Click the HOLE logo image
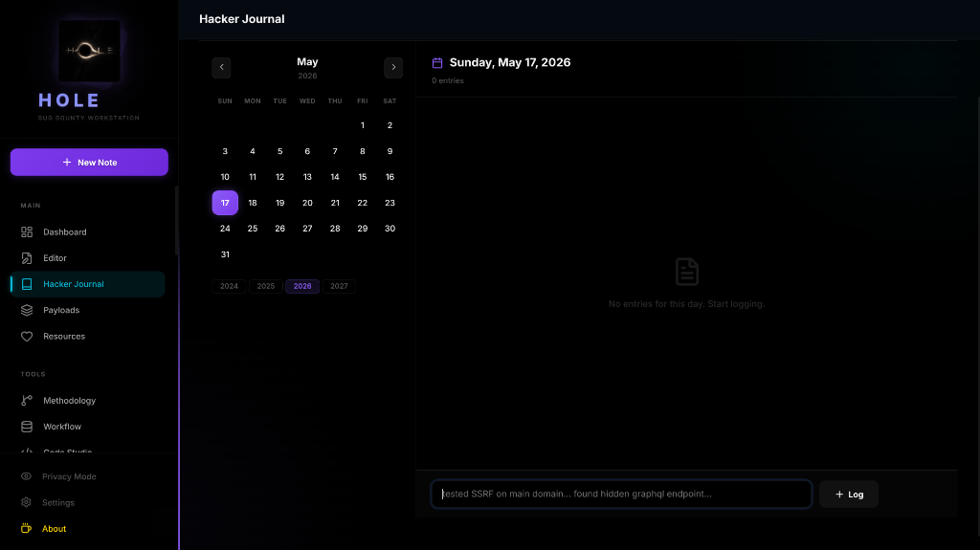The image size is (980, 550). [89, 51]
